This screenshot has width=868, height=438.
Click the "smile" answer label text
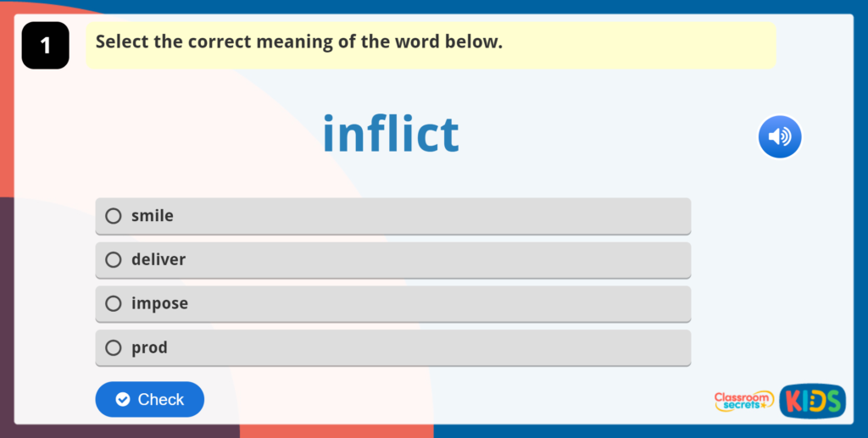153,216
